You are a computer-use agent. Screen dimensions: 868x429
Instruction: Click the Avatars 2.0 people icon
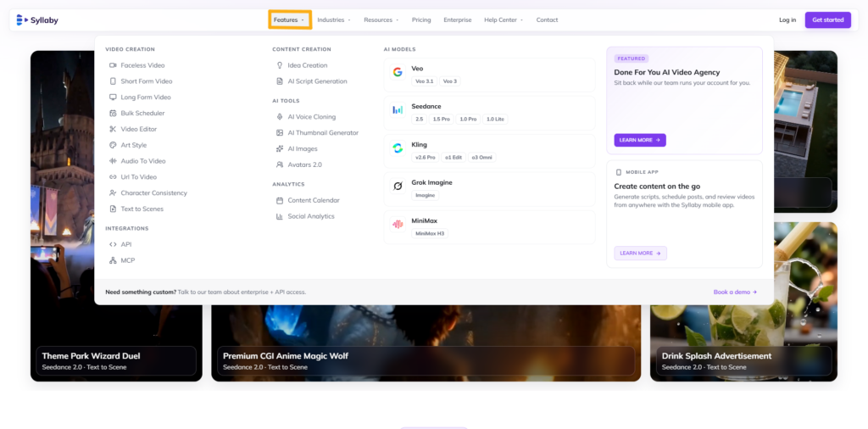(280, 165)
